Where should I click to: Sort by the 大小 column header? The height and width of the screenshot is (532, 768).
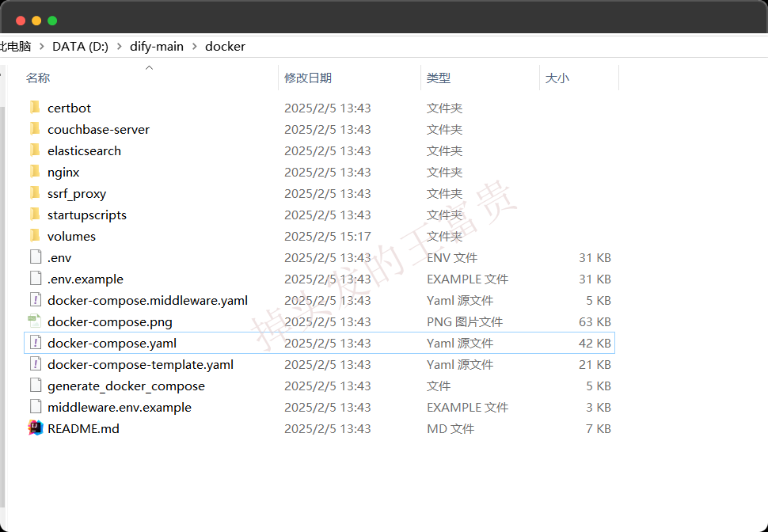pyautogui.click(x=557, y=78)
